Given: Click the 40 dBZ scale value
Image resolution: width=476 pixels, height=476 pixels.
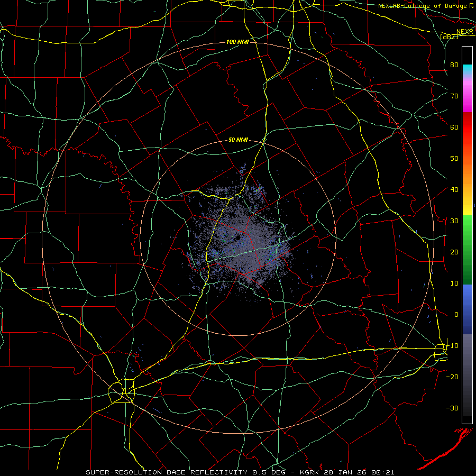Looking at the screenshot, I should pos(454,189).
